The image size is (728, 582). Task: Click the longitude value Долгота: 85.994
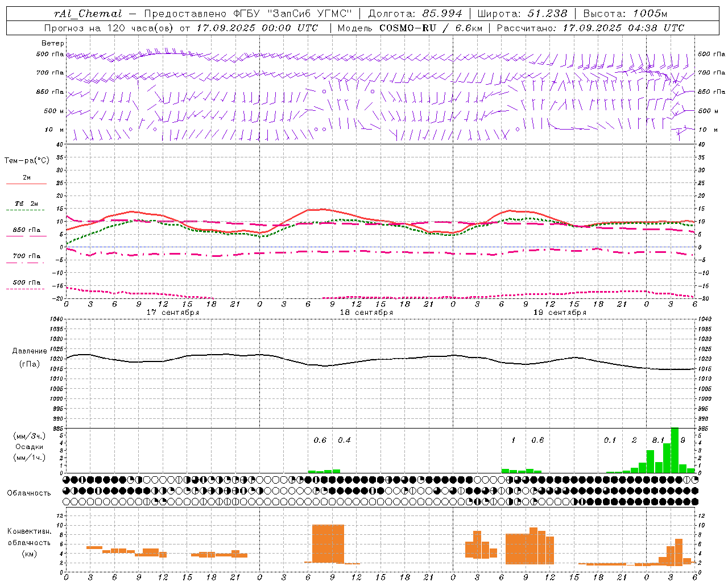point(416,14)
